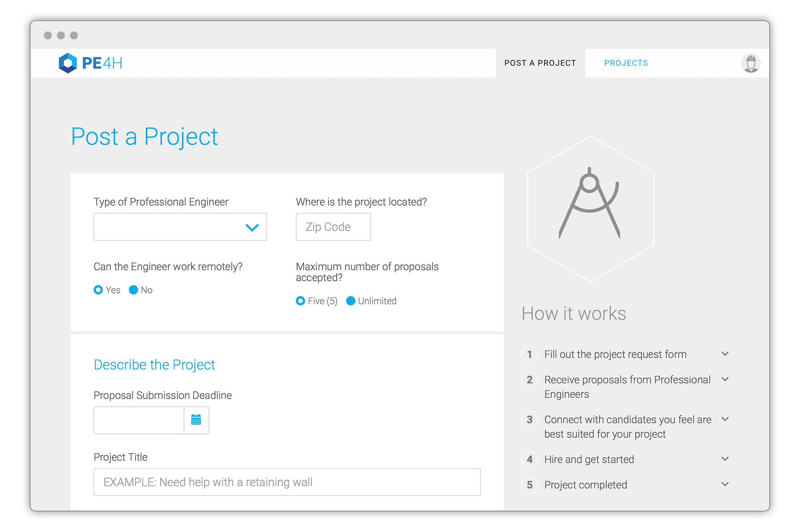Click the Project Title text field

point(287,482)
